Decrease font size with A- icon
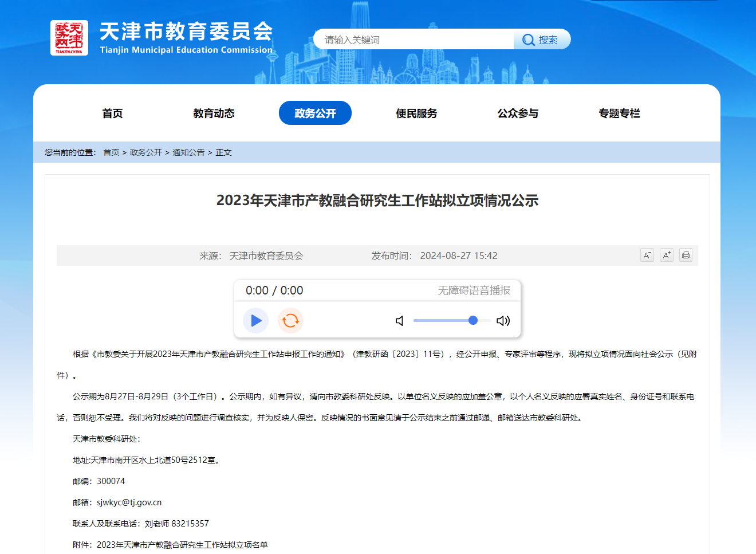This screenshot has width=756, height=554. point(647,255)
